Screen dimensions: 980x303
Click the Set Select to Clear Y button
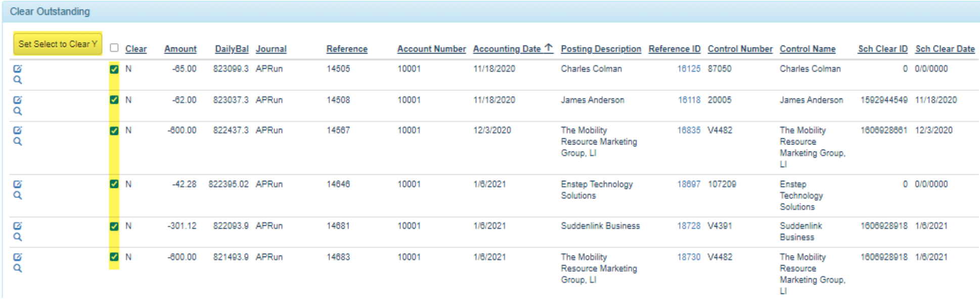[x=58, y=44]
